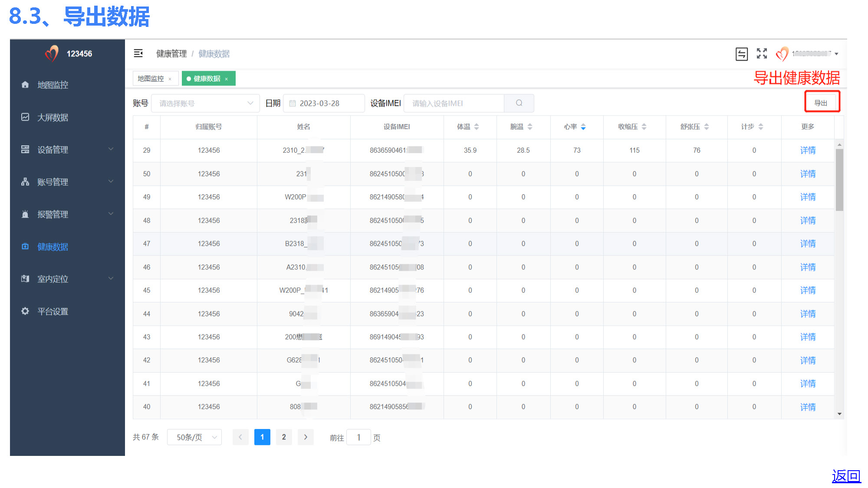
Task: Select page 1 in pagination
Action: [262, 437]
